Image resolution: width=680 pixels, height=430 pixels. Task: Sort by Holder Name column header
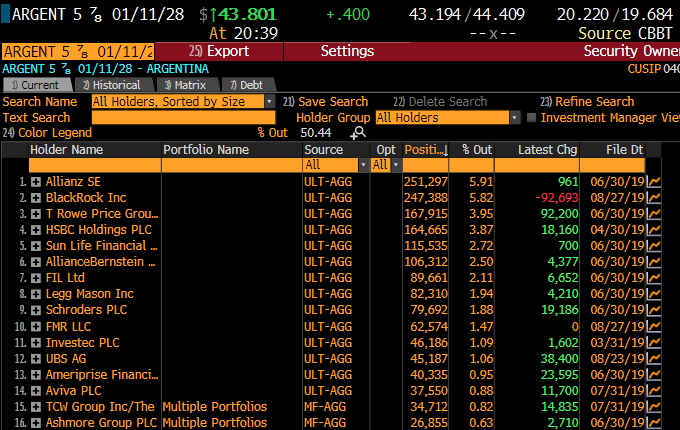click(x=95, y=150)
